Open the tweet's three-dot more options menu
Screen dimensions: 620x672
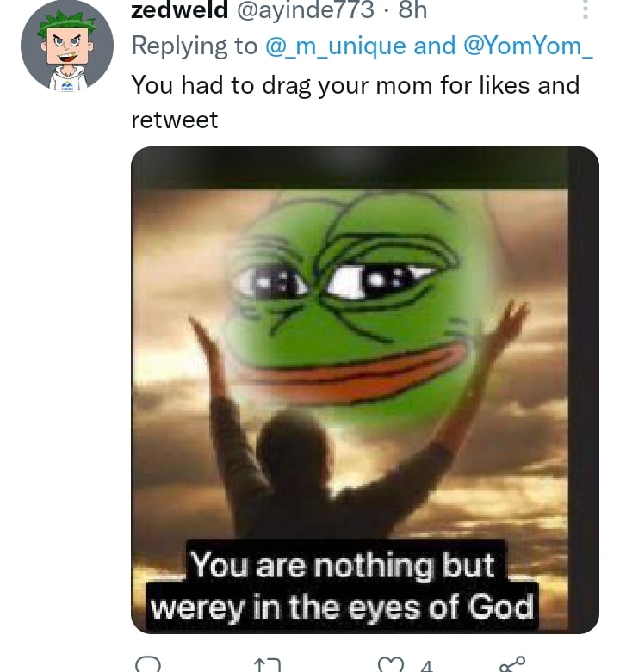click(x=586, y=10)
